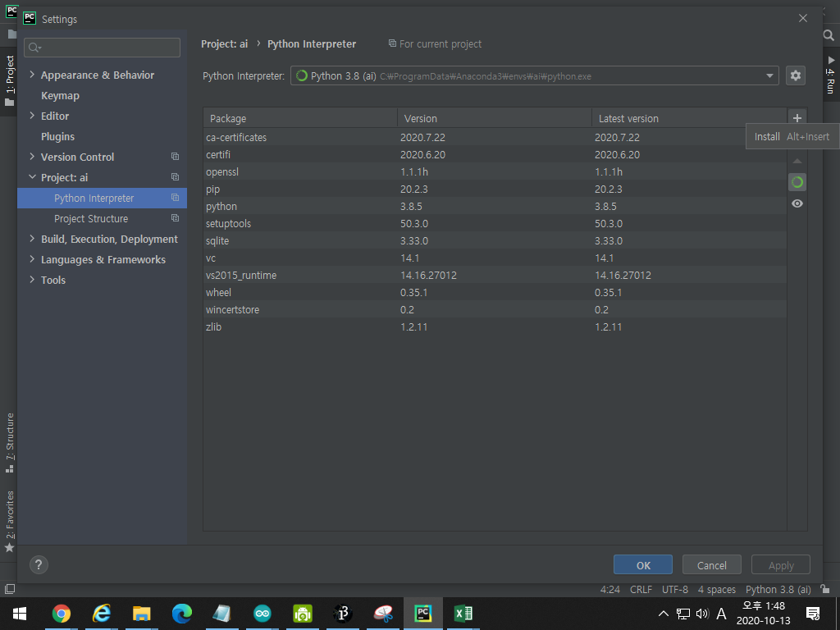
Task: Click the volume speaker tray icon
Action: click(702, 614)
